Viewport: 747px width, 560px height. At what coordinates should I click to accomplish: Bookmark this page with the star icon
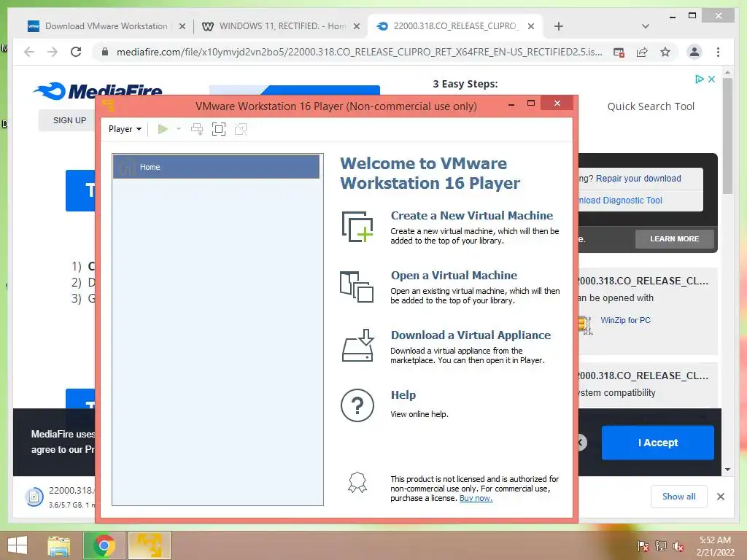[x=665, y=52]
